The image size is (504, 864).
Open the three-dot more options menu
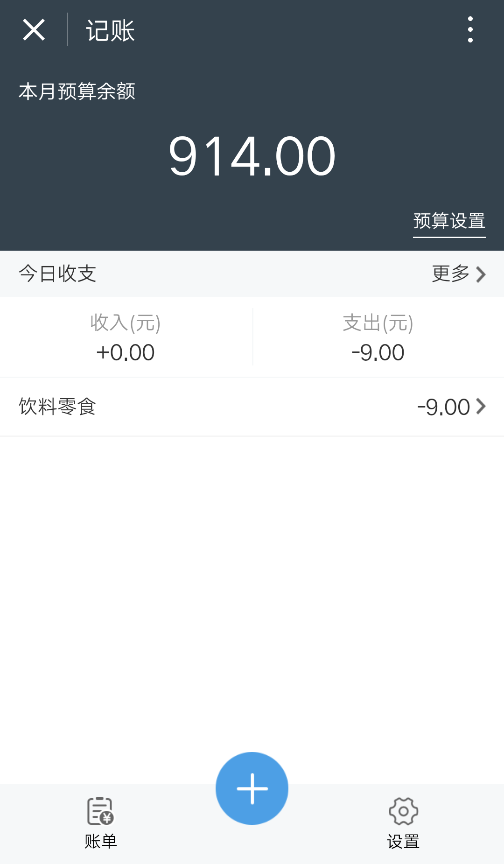point(470,30)
